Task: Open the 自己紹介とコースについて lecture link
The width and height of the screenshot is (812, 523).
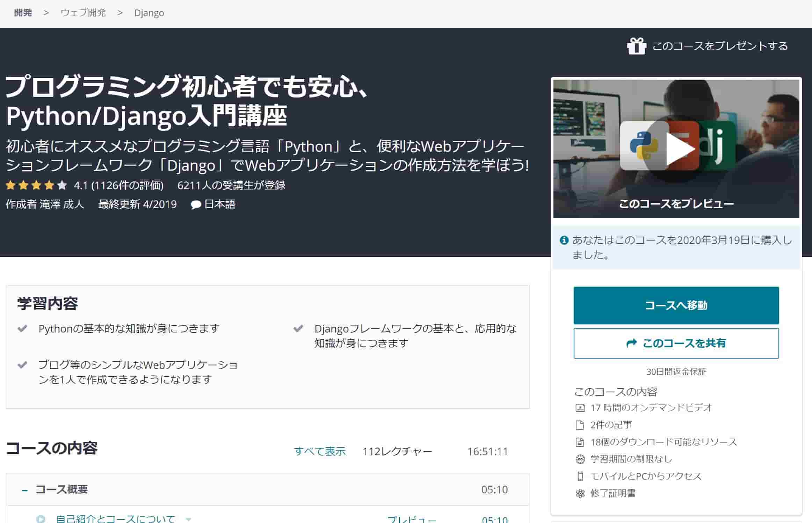Action: tap(116, 519)
